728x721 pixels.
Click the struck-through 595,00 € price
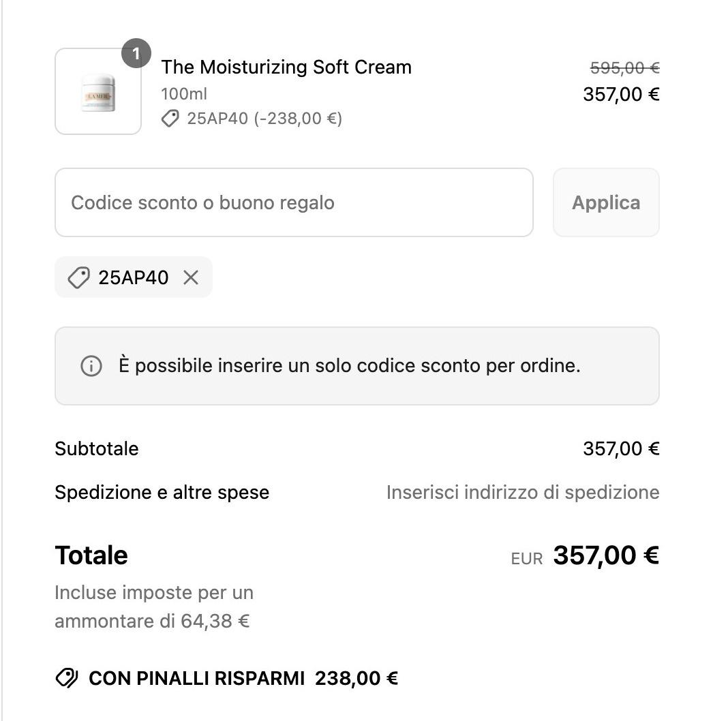tap(624, 68)
